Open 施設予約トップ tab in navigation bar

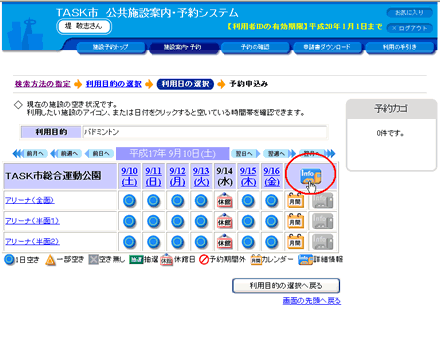click(111, 47)
